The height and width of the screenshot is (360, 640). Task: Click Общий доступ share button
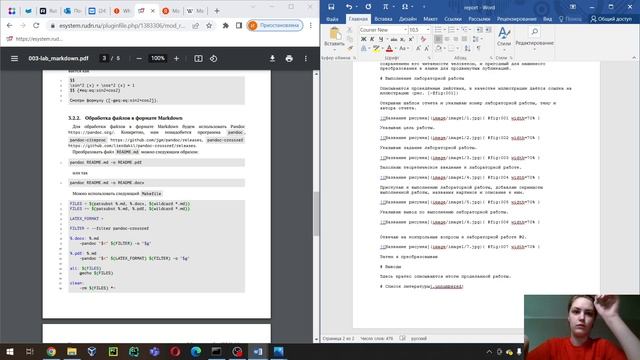click(x=611, y=19)
